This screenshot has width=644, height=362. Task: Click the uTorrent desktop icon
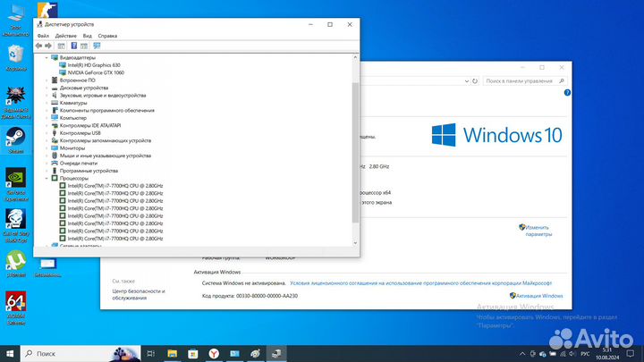click(15, 261)
